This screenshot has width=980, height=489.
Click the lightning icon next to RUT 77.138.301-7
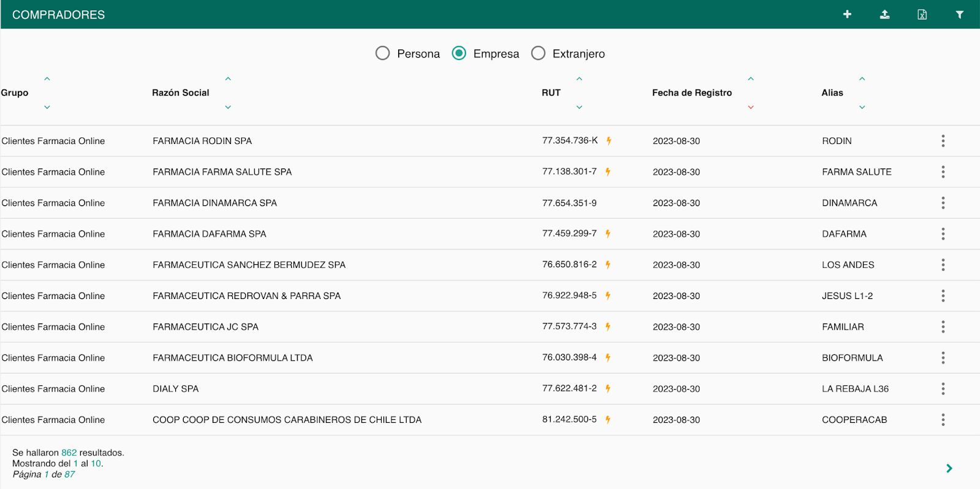608,172
